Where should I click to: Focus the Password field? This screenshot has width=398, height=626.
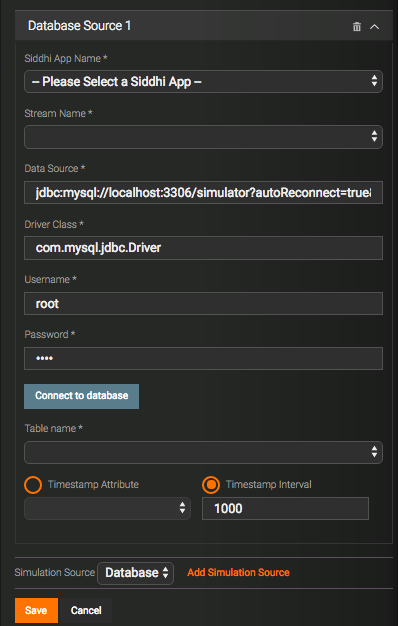[x=203, y=358]
